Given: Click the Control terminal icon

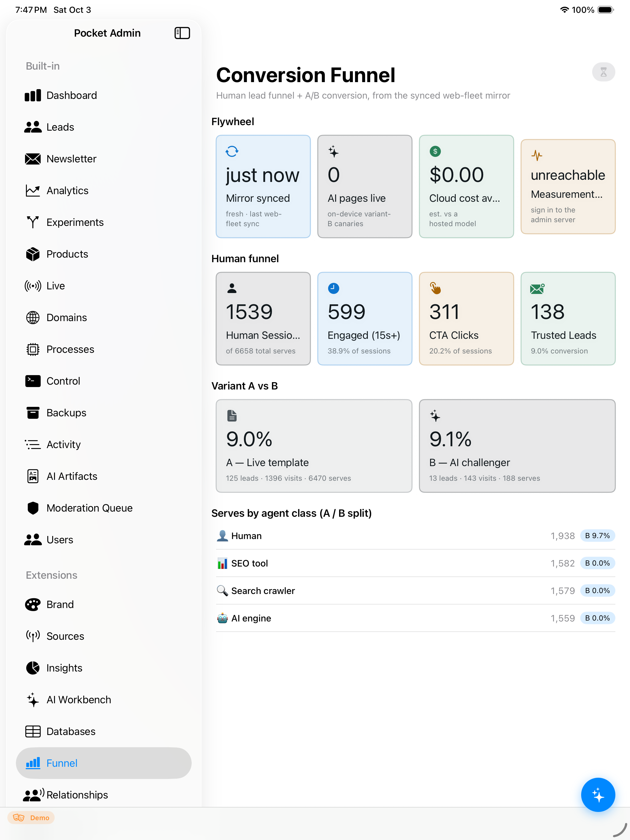Looking at the screenshot, I should coord(33,381).
